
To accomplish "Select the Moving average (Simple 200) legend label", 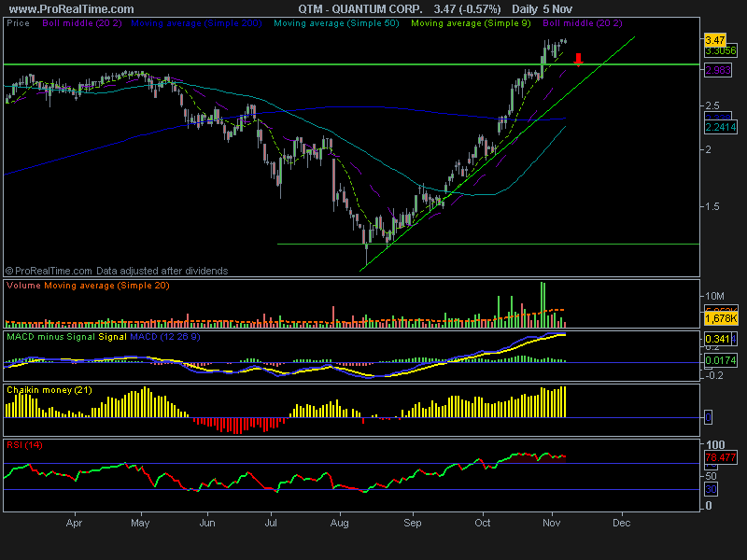I will (x=196, y=22).
